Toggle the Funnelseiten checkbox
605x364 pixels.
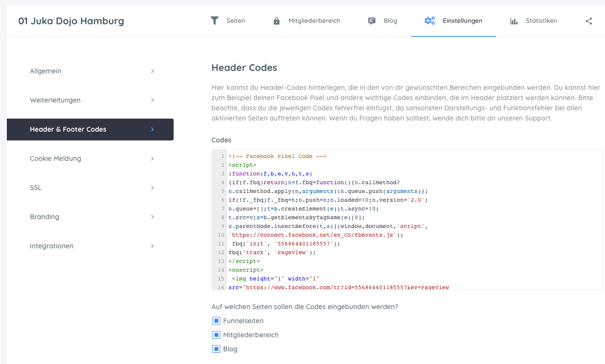[x=216, y=321]
